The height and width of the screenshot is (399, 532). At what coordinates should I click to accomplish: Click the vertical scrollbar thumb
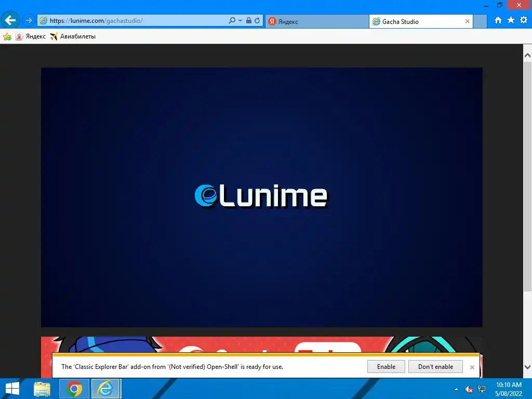coord(528,177)
